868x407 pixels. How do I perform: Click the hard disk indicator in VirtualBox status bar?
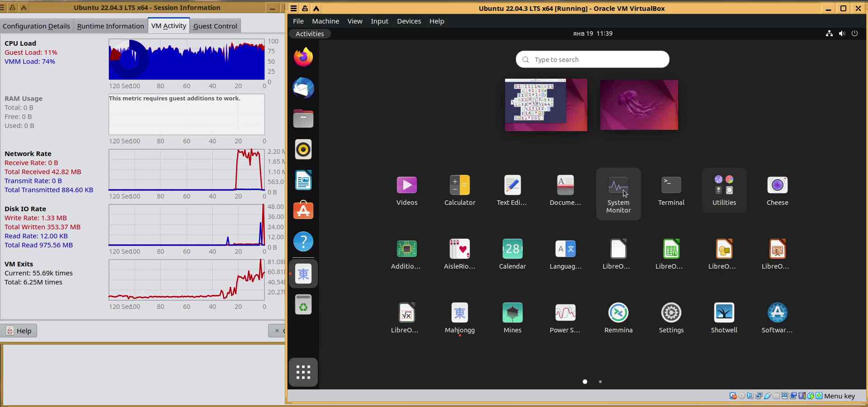pyautogui.click(x=733, y=396)
